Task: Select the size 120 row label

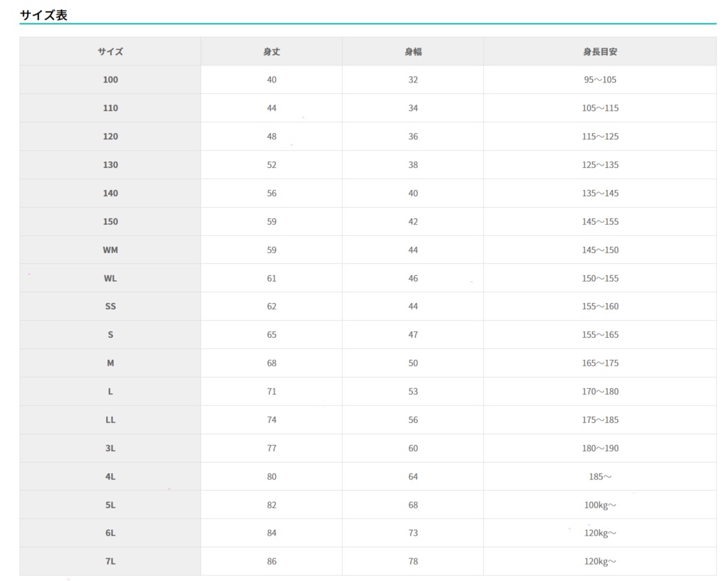Action: 110,137
